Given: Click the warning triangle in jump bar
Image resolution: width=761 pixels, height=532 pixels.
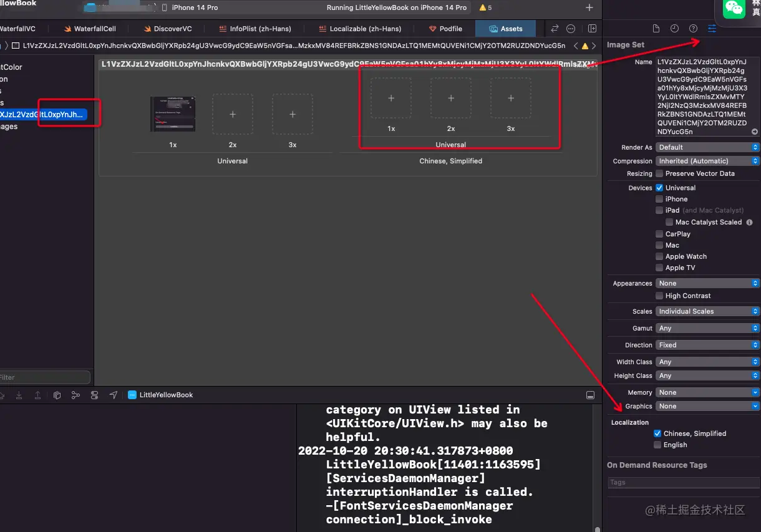Looking at the screenshot, I should click(x=585, y=46).
